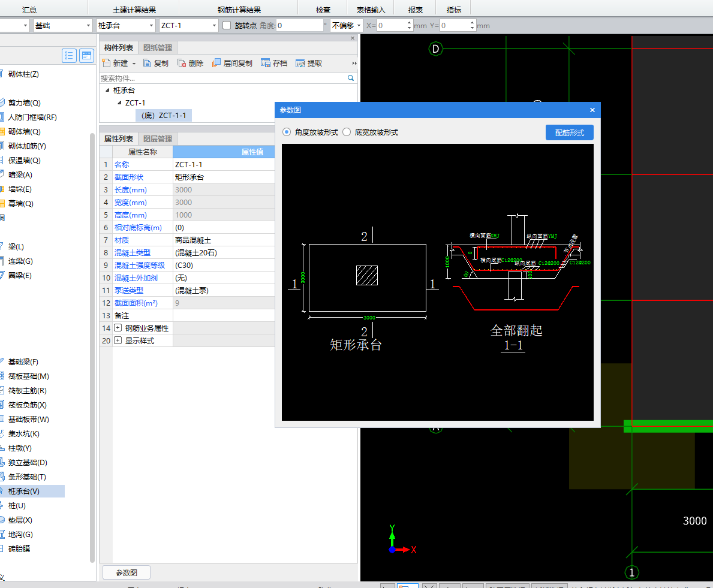Click the 参数图 button at bottom
Image resolution: width=713 pixels, height=588 pixels.
coord(127,572)
